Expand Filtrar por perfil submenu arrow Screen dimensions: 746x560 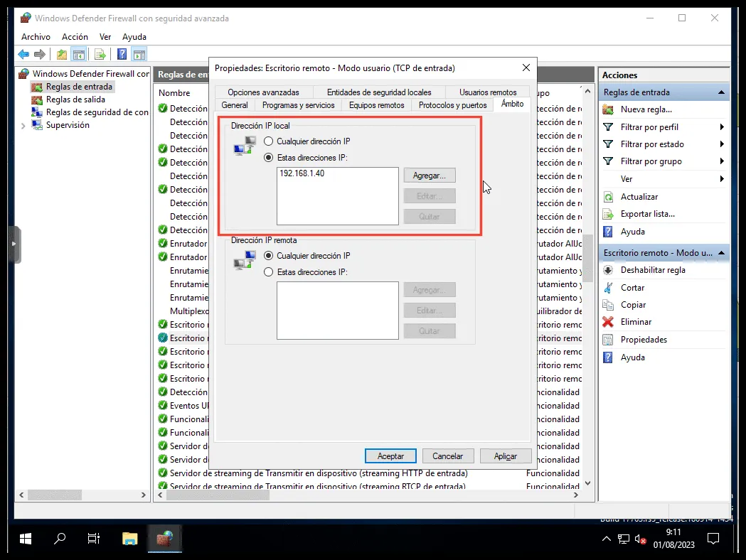coord(722,127)
